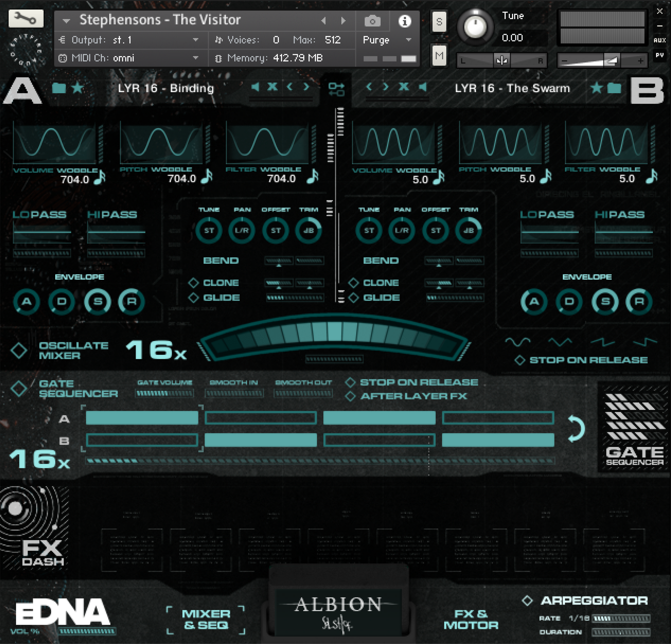Switch to FX & Motor page
This screenshot has width=671, height=644.
point(470,620)
